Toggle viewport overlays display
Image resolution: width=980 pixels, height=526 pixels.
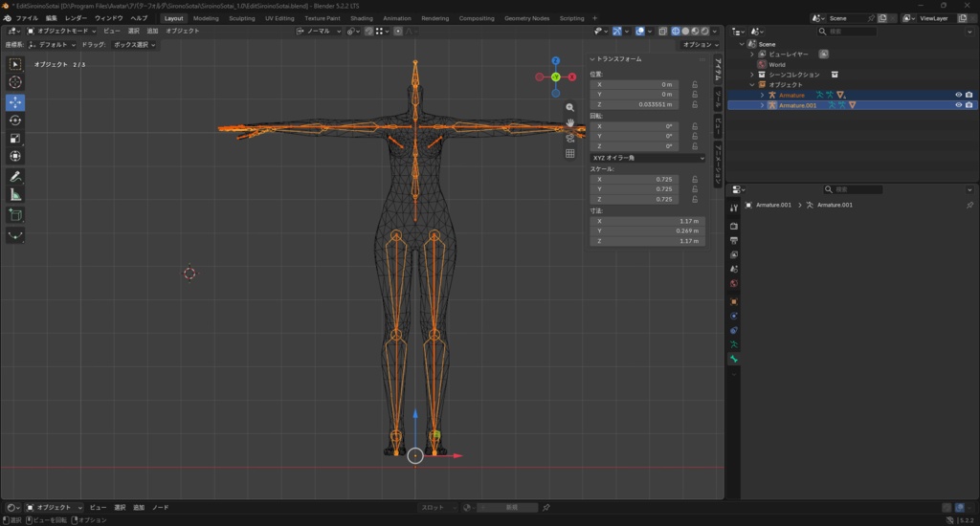click(640, 31)
